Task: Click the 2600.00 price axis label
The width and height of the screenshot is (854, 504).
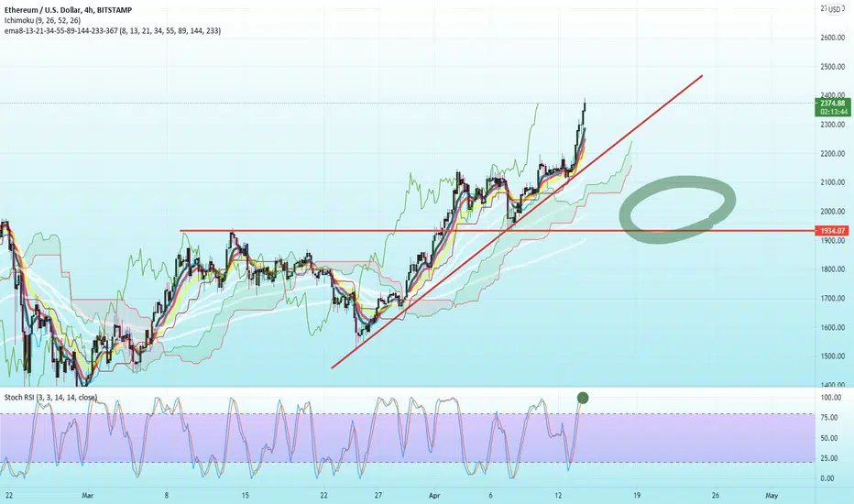Action: tap(833, 38)
